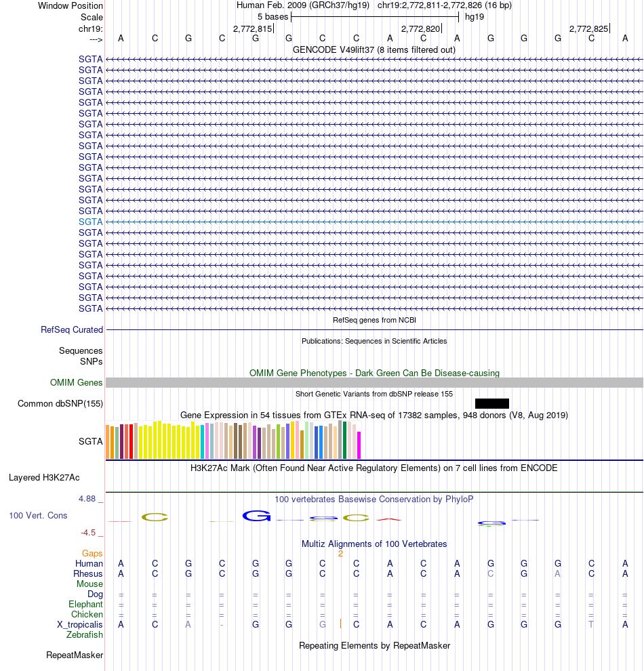Viewport: 644px width, 671px height.
Task: Click the orange insertion bar in X_tropicalis row
Action: (340, 624)
